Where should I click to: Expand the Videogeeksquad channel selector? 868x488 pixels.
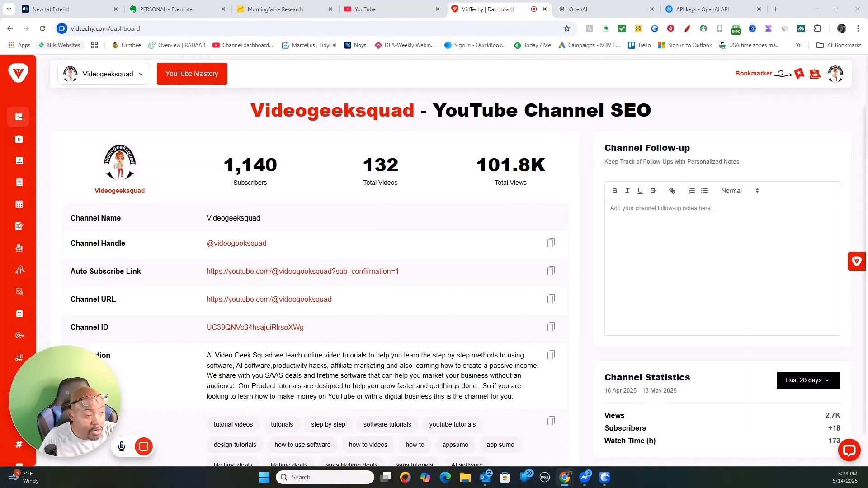(104, 74)
